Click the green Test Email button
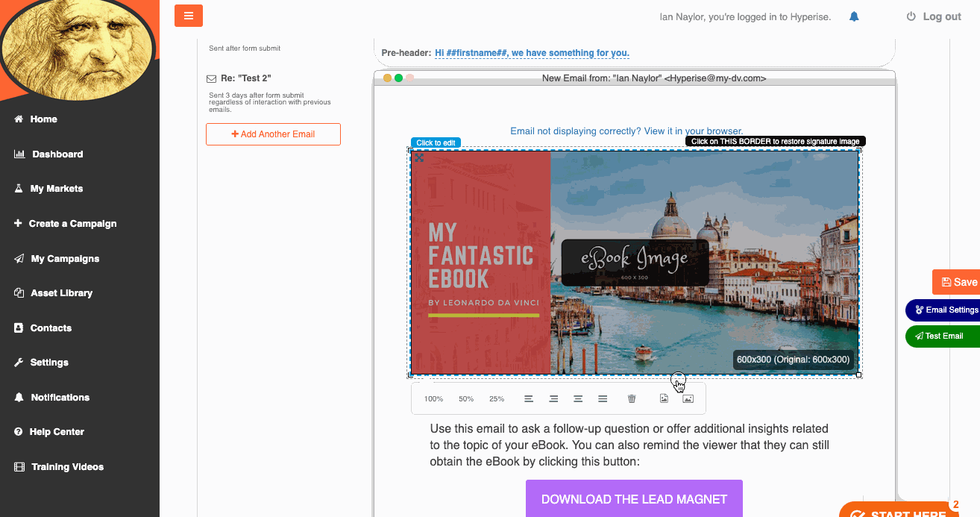 click(x=943, y=336)
